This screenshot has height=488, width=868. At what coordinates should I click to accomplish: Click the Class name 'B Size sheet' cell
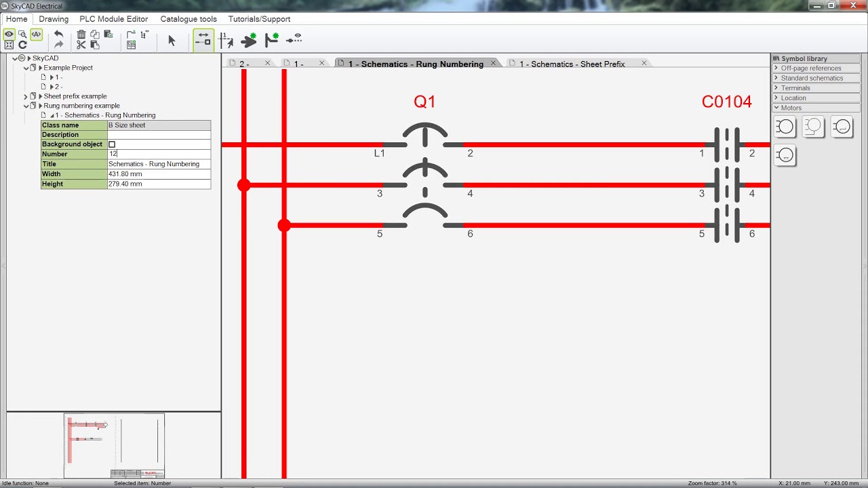pyautogui.click(x=159, y=125)
